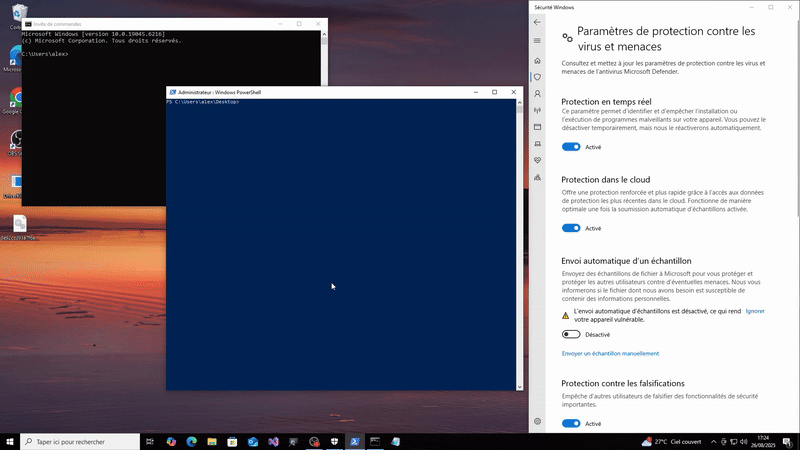Screen dimensions: 800x450
Task: Open Device performance and health heart icon
Action: [x=537, y=160]
